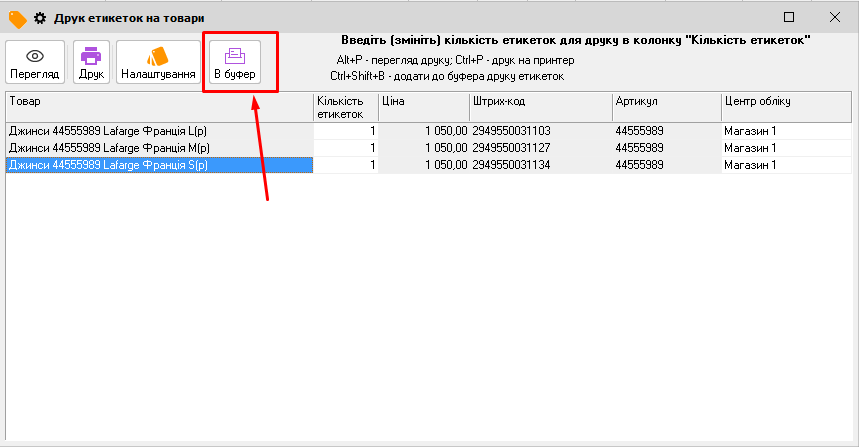Open Налаштування label settings

click(x=157, y=64)
